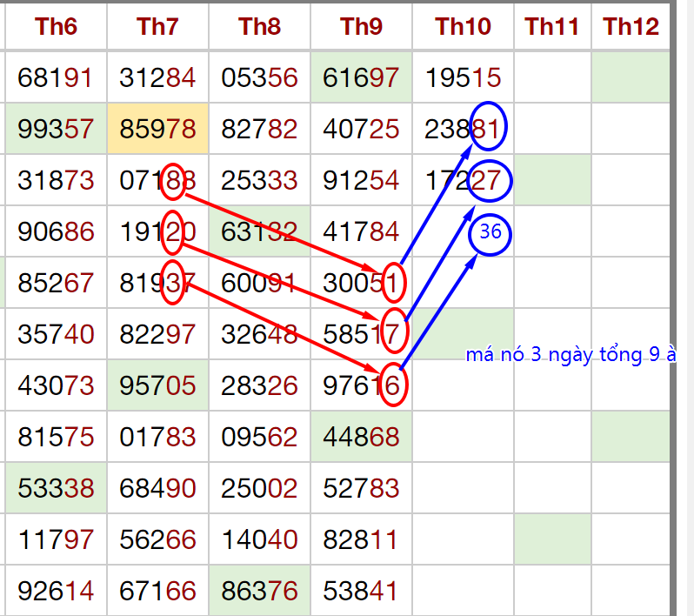
Task: Select cell 91254
Action: pos(361,180)
